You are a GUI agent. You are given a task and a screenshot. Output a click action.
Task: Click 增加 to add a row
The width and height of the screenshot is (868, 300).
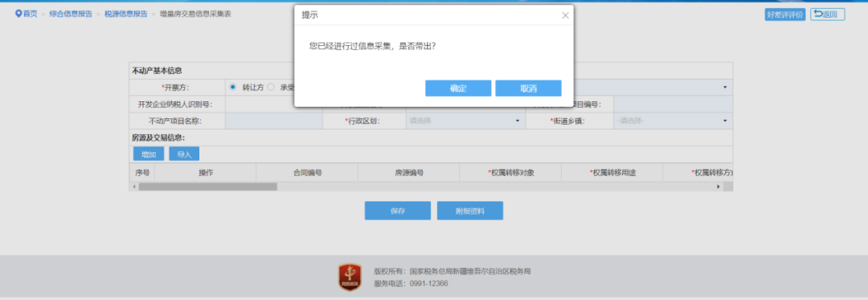click(x=149, y=154)
